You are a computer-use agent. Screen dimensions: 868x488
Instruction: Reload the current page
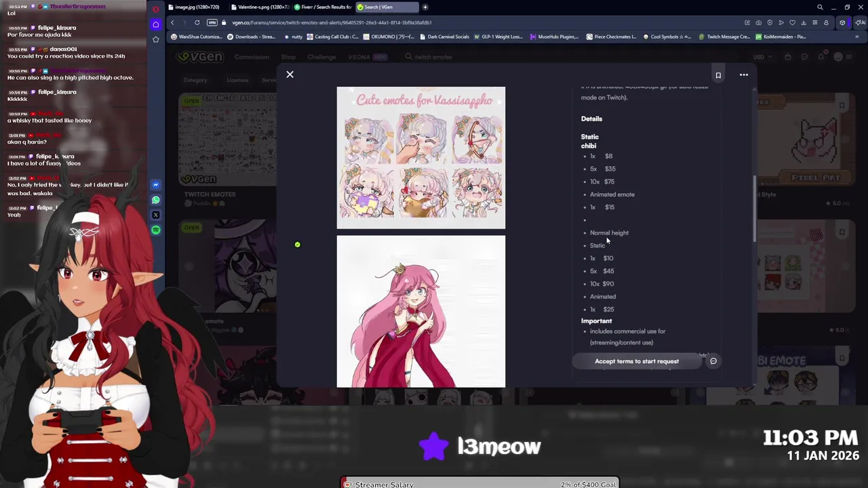pyautogui.click(x=197, y=22)
